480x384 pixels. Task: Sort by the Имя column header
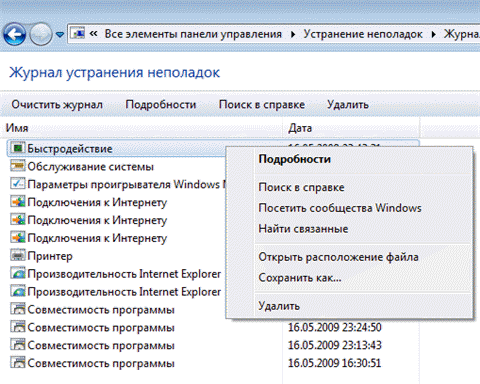pos(142,128)
